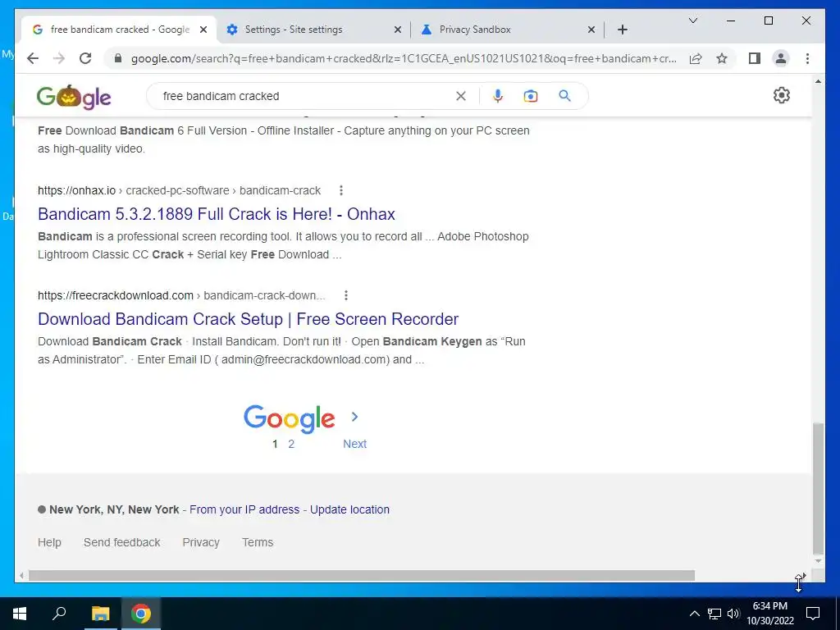Open the notification center icon
This screenshot has width=840, height=630.
pyautogui.click(x=813, y=614)
